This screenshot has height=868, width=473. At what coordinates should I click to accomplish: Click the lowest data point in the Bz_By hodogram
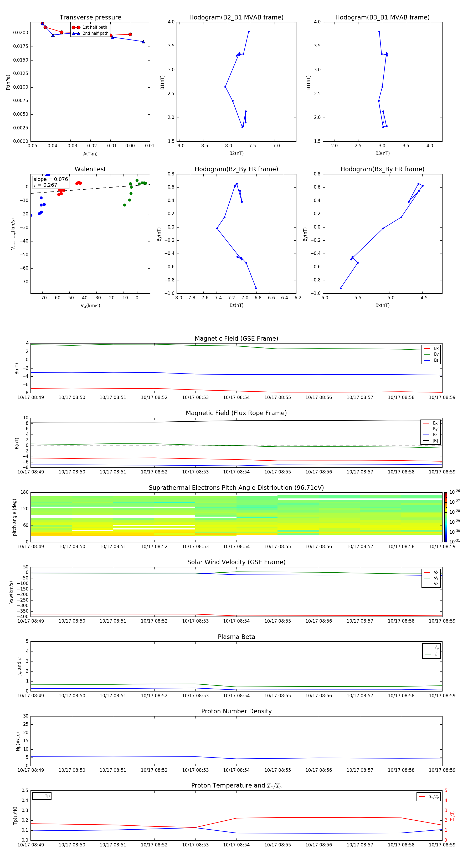(x=256, y=288)
